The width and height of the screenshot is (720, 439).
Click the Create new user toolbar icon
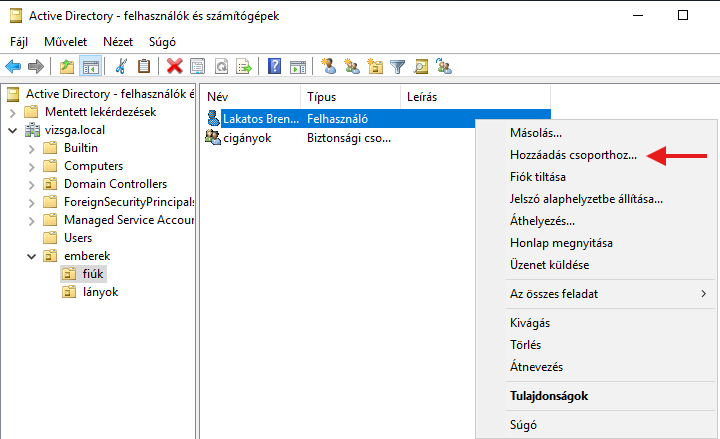(328, 67)
